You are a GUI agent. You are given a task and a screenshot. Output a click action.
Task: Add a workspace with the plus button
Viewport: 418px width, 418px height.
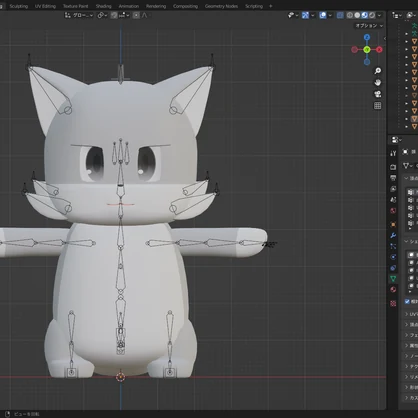[x=270, y=6]
